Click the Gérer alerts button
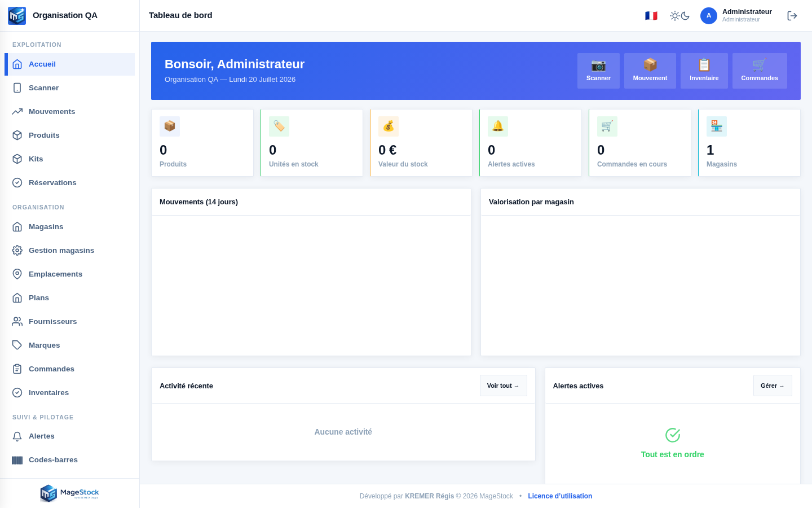 tap(773, 386)
